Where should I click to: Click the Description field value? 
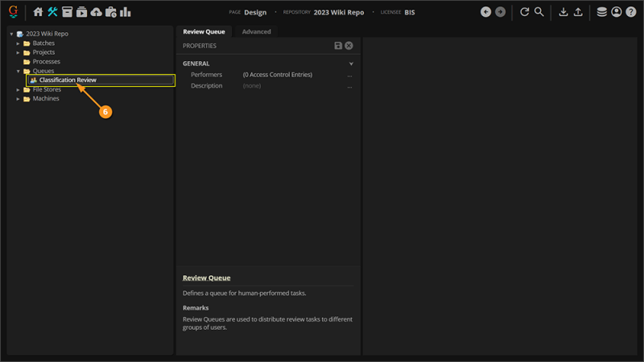[252, 86]
